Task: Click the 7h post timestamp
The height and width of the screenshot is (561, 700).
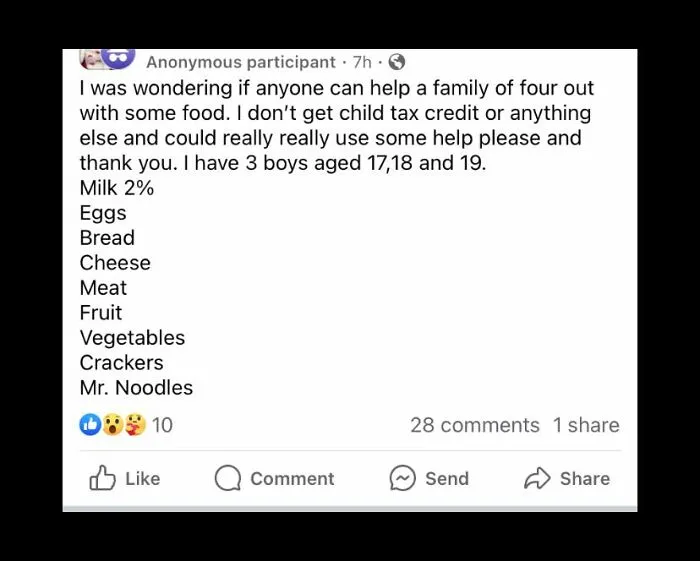Action: [x=362, y=62]
